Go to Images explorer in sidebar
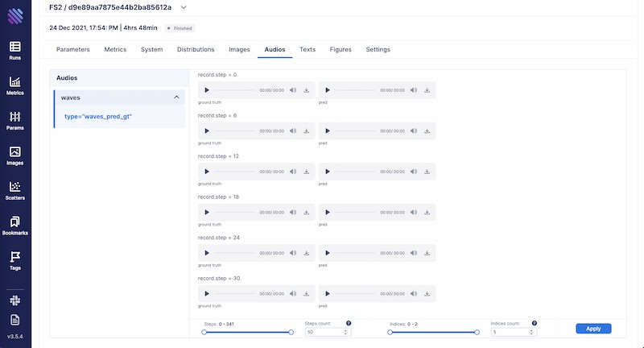Viewport: 644px width, 348px height. coord(15,155)
